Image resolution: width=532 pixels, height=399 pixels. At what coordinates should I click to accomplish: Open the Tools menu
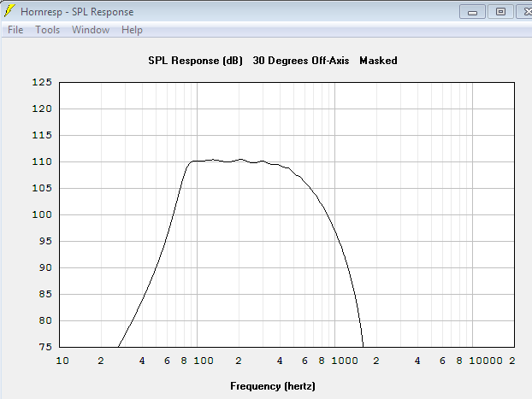[x=48, y=30]
